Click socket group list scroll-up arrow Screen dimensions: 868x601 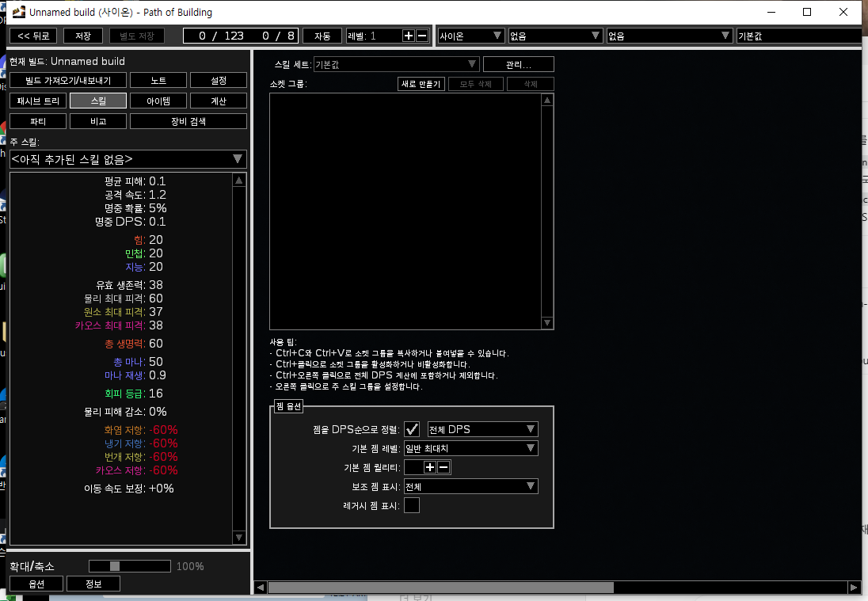click(547, 100)
